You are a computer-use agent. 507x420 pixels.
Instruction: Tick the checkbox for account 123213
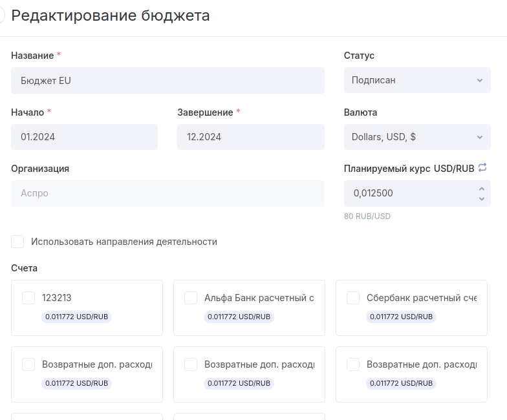pos(28,298)
